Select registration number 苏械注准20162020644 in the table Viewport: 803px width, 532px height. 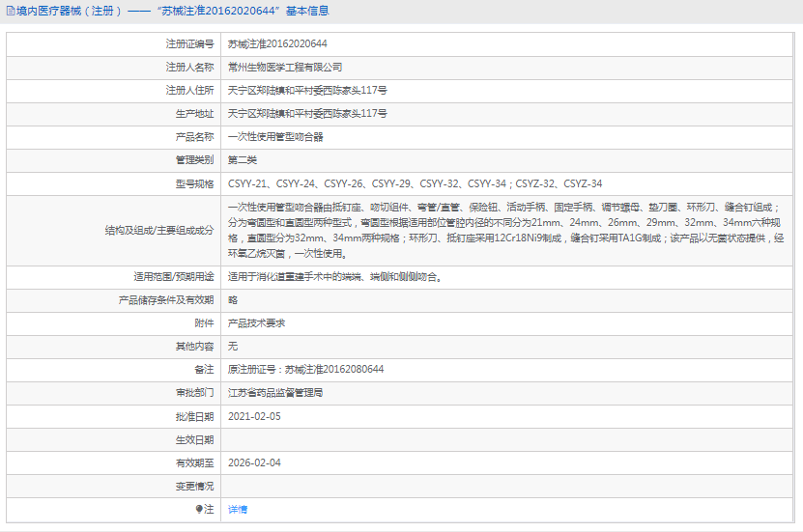tap(277, 44)
